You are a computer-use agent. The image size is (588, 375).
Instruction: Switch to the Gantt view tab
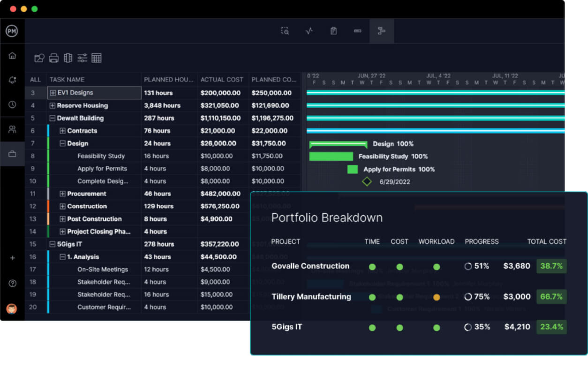point(382,31)
